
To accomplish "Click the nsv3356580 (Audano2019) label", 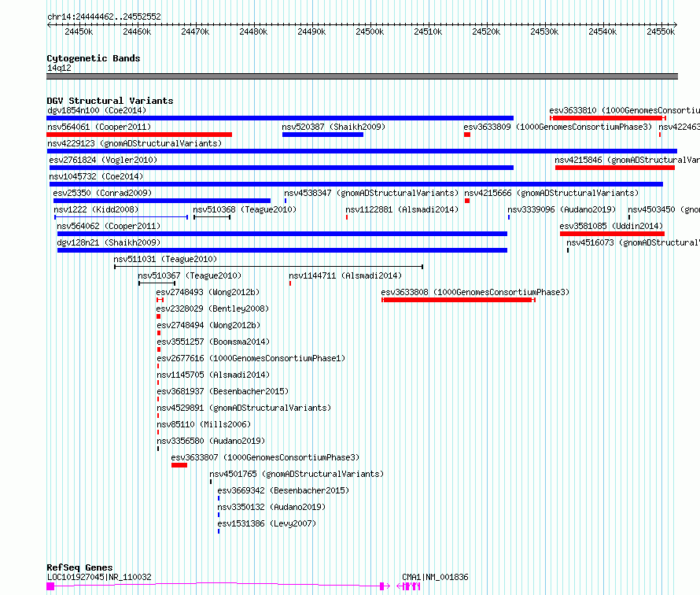I will coord(211,441).
